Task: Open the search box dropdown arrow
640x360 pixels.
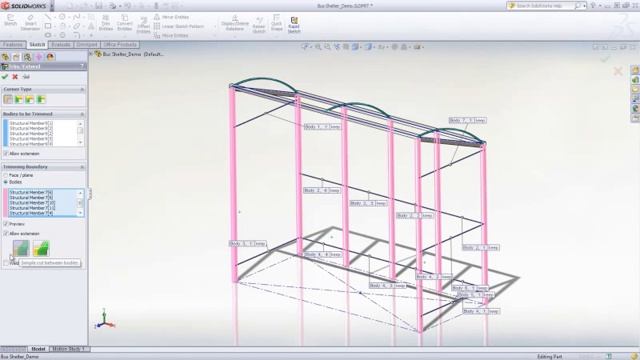Action: point(584,6)
